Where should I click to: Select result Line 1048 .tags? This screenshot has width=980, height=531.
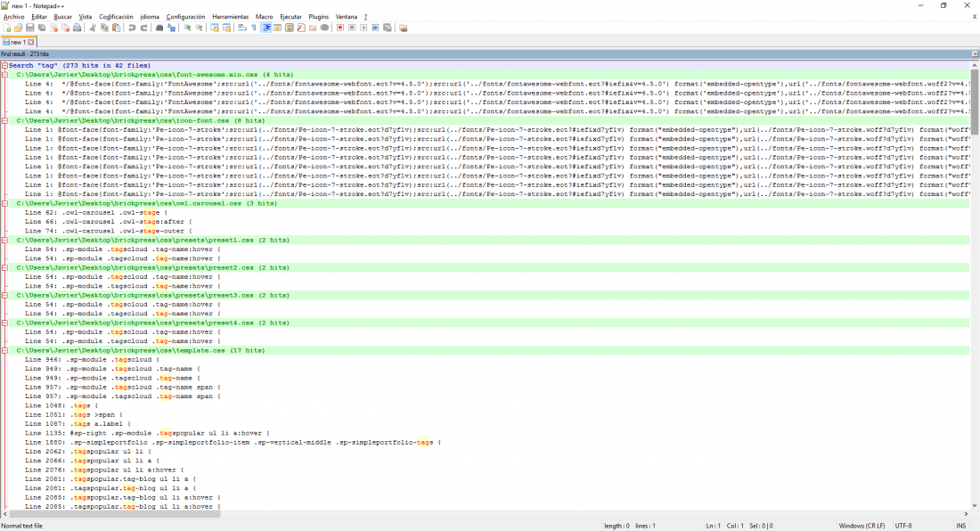pos(61,405)
